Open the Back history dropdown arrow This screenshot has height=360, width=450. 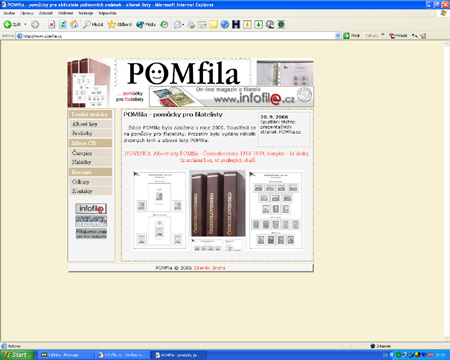pyautogui.click(x=25, y=24)
